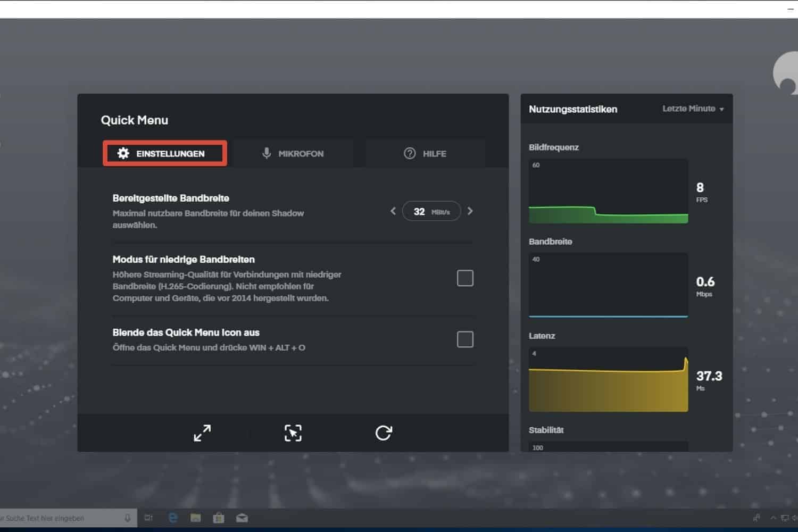Click the search box microphone icon

128,518
